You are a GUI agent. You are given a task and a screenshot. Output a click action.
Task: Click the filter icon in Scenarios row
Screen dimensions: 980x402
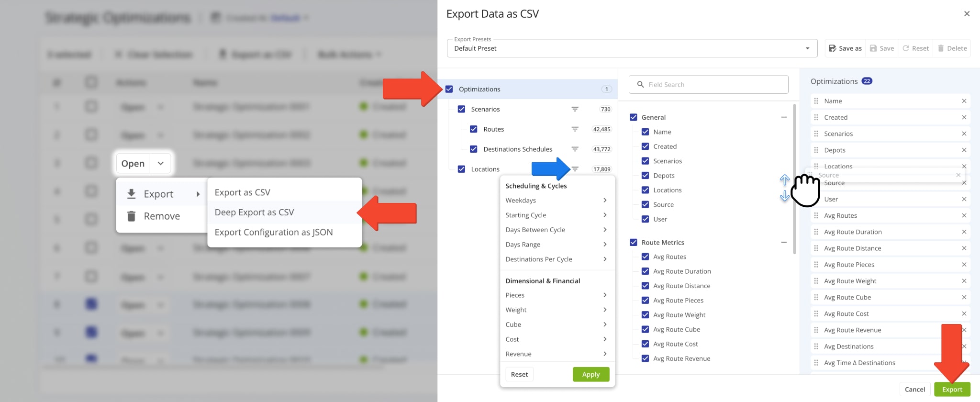[x=575, y=109]
